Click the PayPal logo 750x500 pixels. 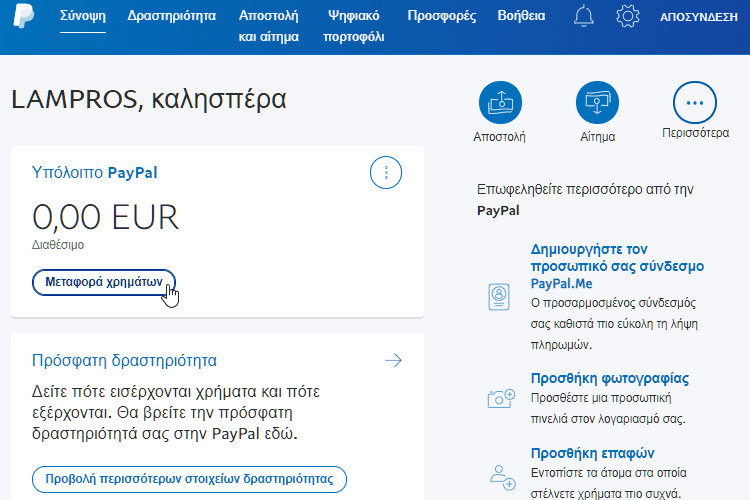23,16
